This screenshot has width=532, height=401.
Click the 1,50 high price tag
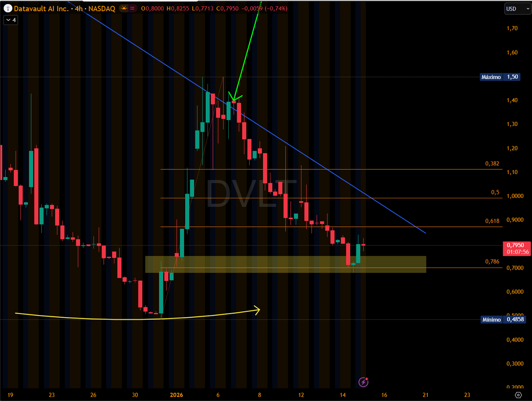click(x=513, y=77)
